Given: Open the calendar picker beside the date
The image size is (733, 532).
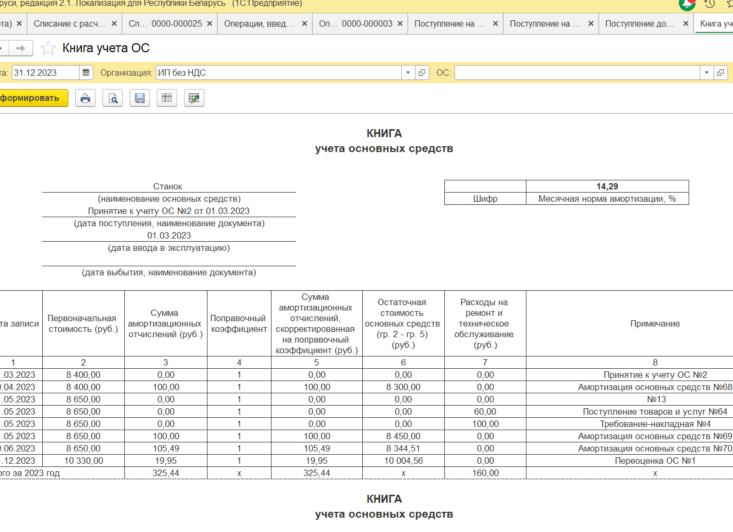Looking at the screenshot, I should (x=86, y=72).
